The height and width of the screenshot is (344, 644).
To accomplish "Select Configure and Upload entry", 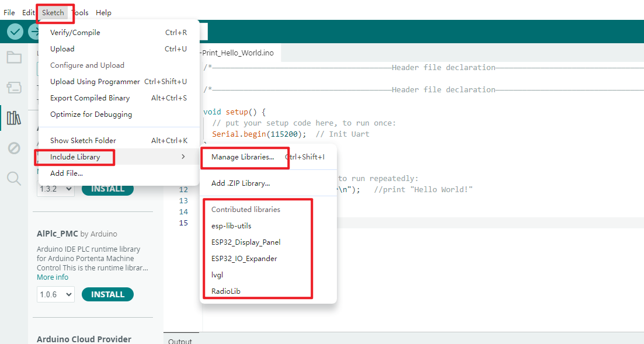I will pos(119,65).
